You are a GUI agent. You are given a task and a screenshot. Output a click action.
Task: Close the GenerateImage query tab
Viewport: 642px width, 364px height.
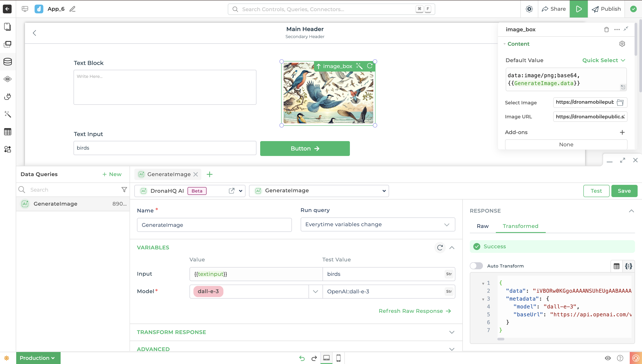[196, 174]
